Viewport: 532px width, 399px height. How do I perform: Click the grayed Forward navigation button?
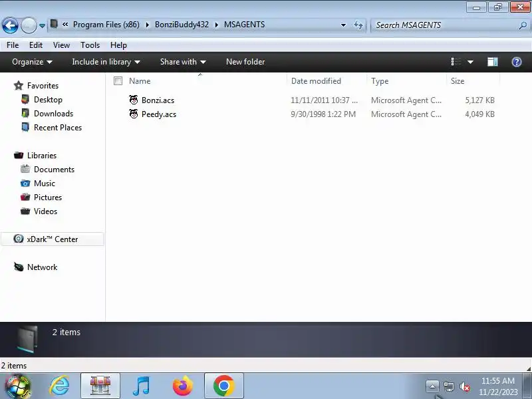click(29, 25)
